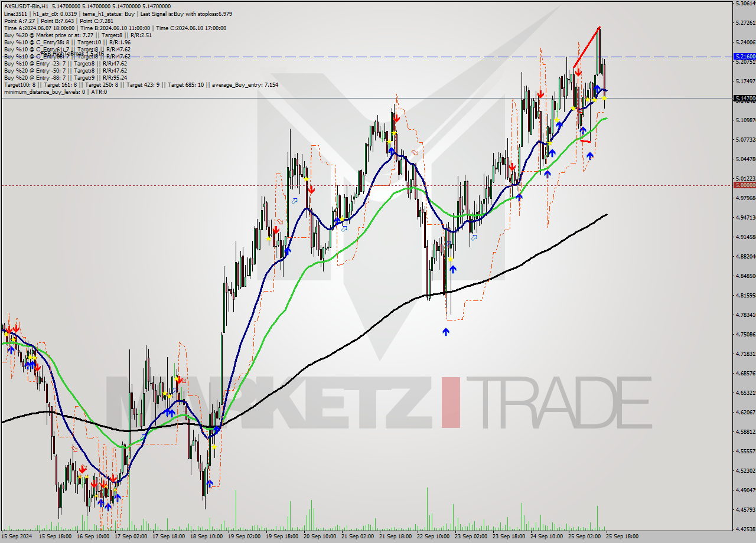756x543 pixels.
Task: Click the 4.97968 price axis label
Action: (745, 198)
